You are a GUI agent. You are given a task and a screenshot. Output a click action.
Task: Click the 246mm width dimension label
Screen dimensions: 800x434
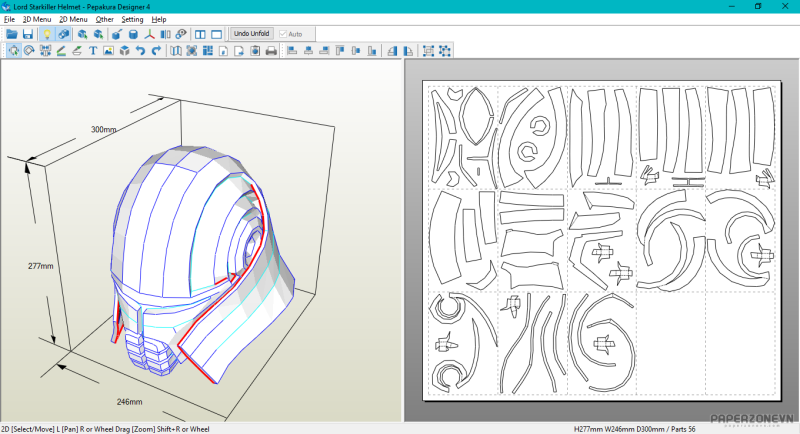point(130,402)
